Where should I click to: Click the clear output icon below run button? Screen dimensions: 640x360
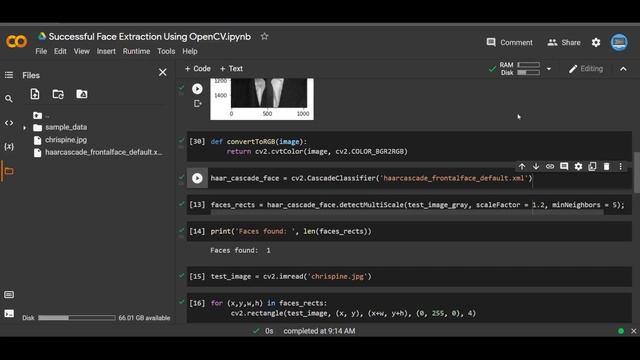point(198,104)
